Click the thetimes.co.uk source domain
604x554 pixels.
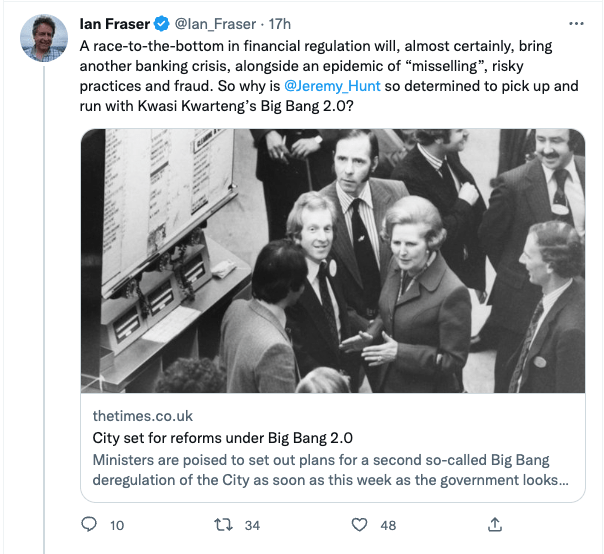143,415
